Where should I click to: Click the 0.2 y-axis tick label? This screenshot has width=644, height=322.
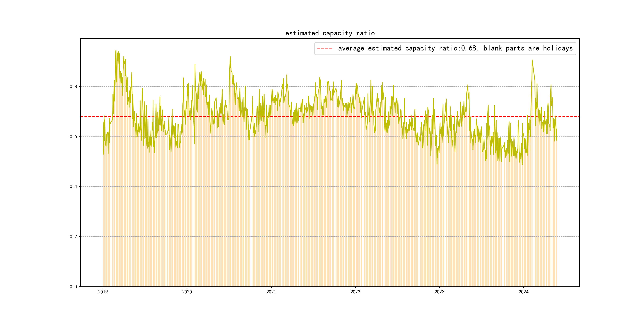click(x=73, y=237)
